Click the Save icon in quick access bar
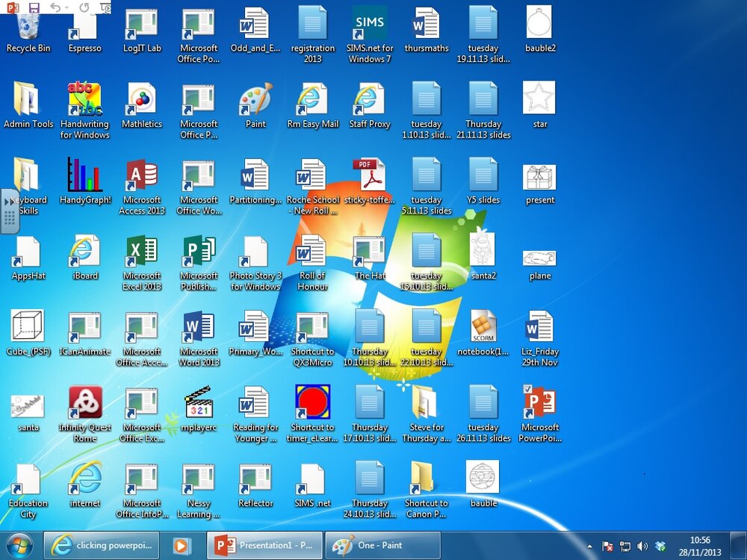This screenshot has width=747, height=560. 34,7
